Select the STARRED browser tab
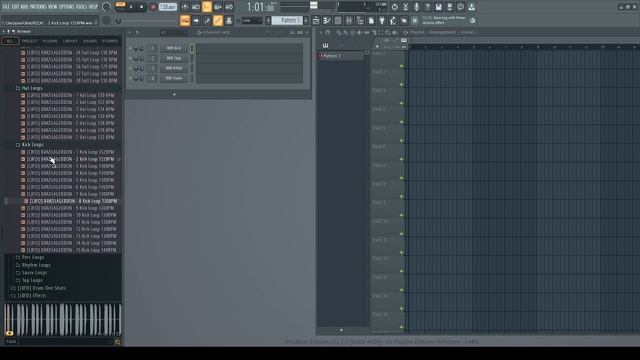Image resolution: width=640 pixels, height=360 pixels. pyautogui.click(x=110, y=41)
